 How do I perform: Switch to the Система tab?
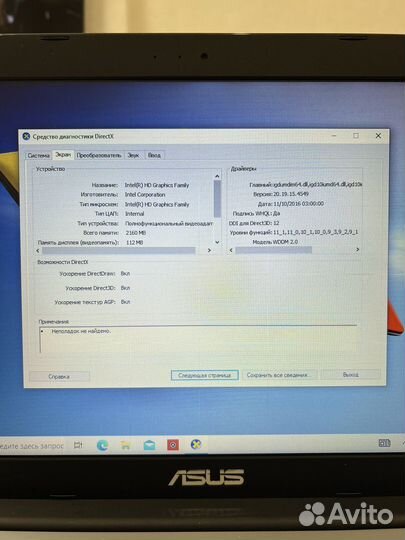pyautogui.click(x=39, y=156)
